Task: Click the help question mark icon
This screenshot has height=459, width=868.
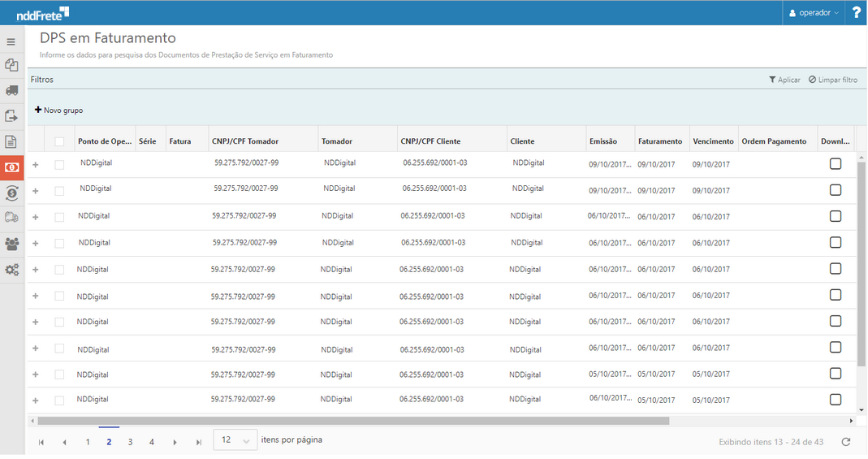Action: [x=856, y=13]
